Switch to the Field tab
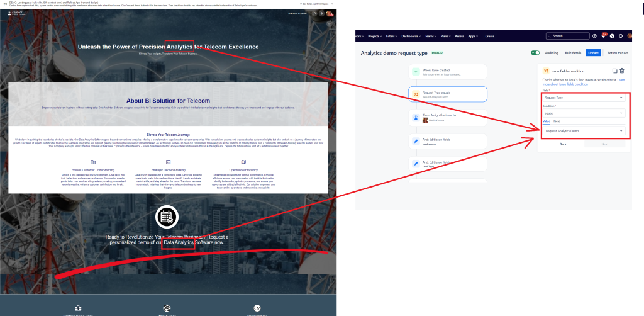 pos(557,121)
